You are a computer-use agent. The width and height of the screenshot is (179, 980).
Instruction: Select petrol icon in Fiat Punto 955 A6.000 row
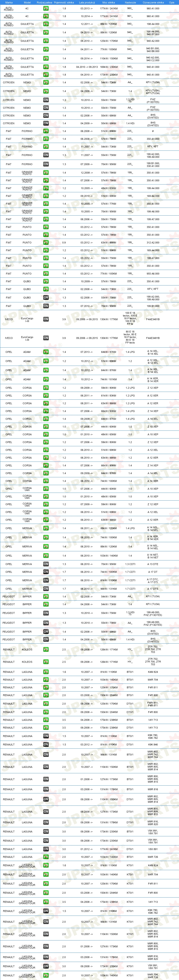pyautogui.click(x=46, y=274)
